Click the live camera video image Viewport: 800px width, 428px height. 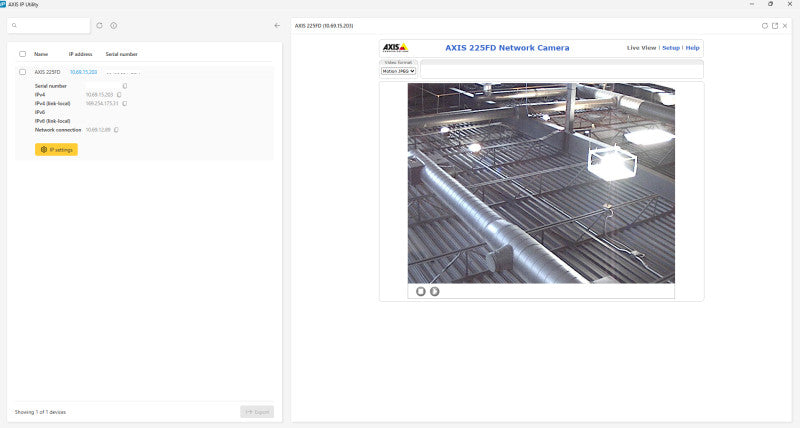tap(541, 183)
